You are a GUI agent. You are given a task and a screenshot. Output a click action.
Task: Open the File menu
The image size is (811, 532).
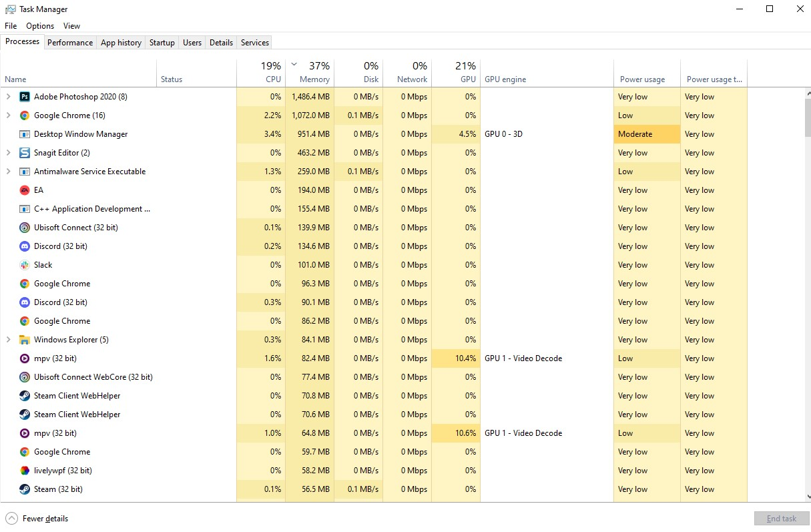pos(11,26)
